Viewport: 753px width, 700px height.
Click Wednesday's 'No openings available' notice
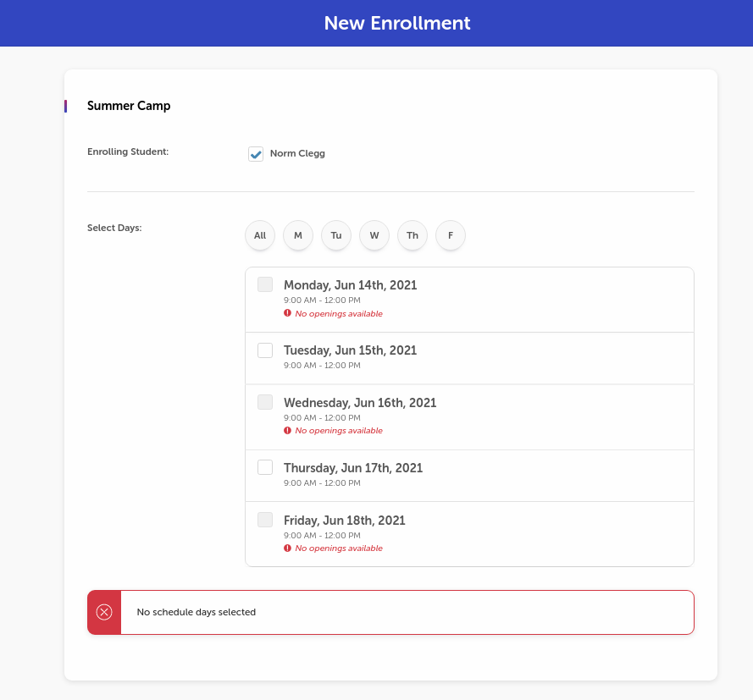339,430
